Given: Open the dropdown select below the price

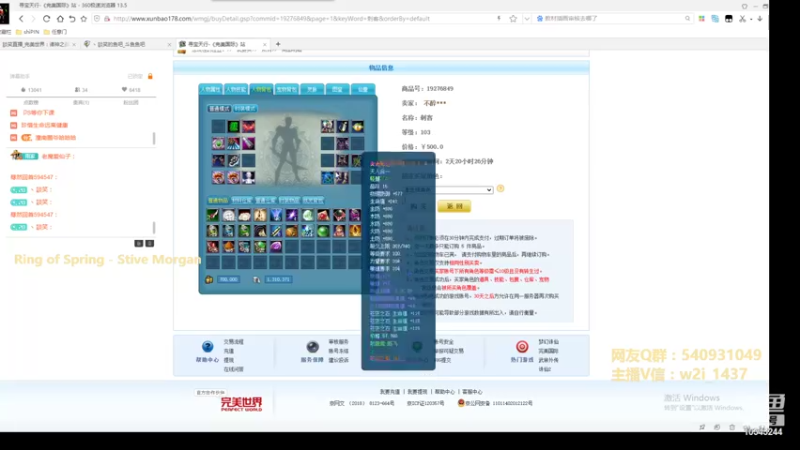Looking at the screenshot, I should [448, 190].
